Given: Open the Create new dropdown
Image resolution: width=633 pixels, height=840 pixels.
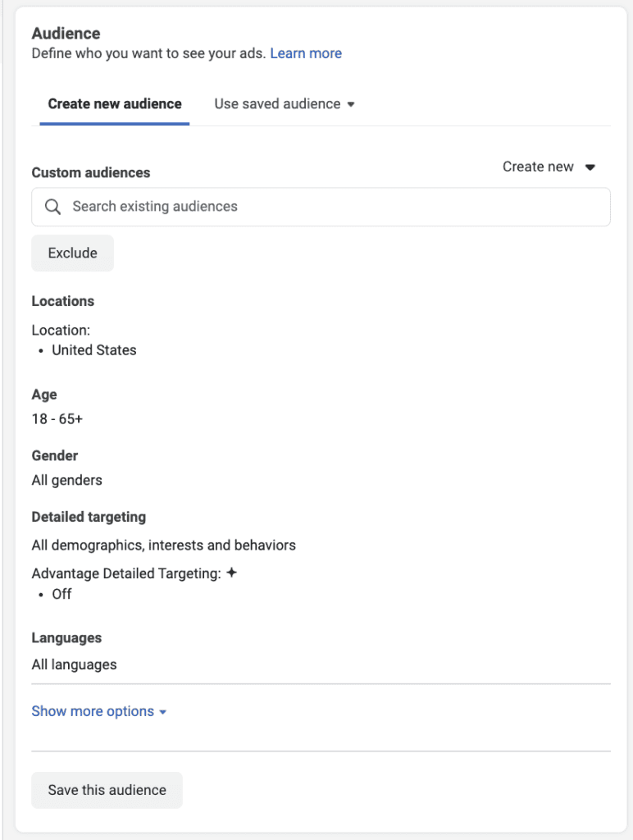Looking at the screenshot, I should (549, 167).
